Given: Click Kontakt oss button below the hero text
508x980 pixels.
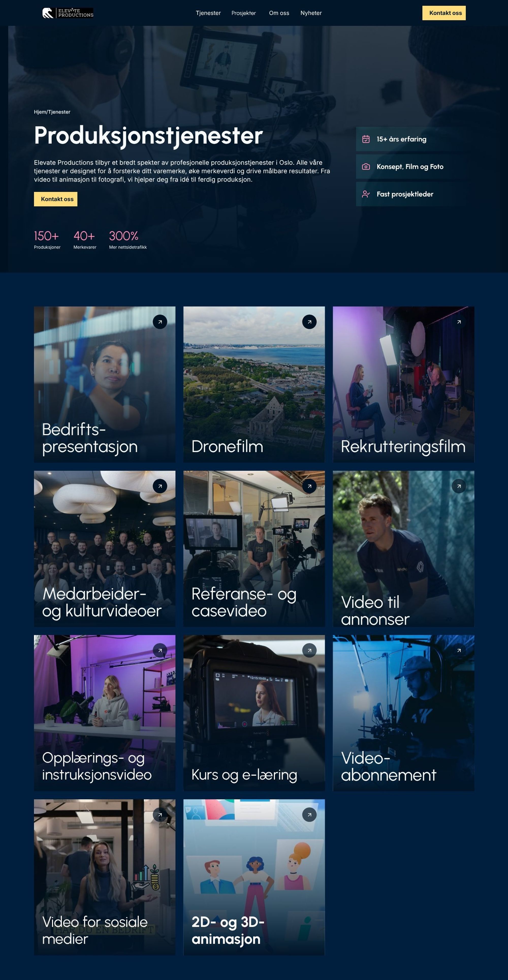Looking at the screenshot, I should 56,199.
